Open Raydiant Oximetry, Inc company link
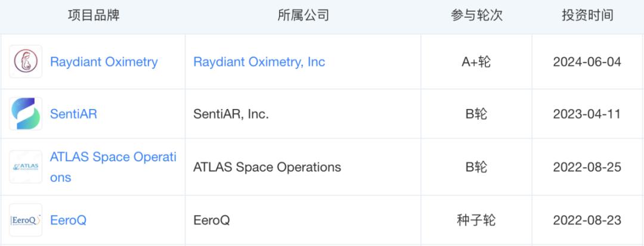The width and height of the screenshot is (644, 246). [x=259, y=62]
